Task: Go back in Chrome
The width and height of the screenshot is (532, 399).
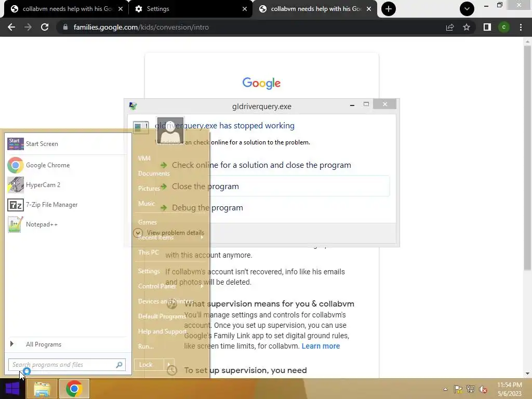Action: point(11,27)
